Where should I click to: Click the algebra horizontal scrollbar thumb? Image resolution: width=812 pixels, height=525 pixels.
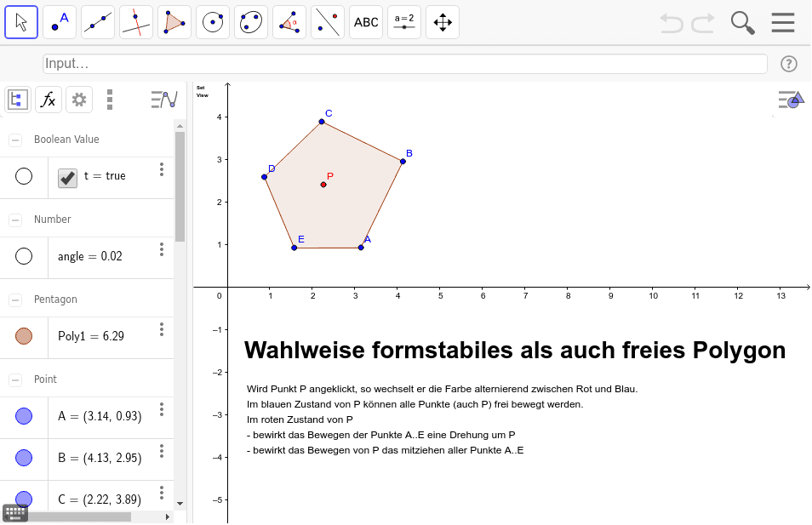[79, 516]
